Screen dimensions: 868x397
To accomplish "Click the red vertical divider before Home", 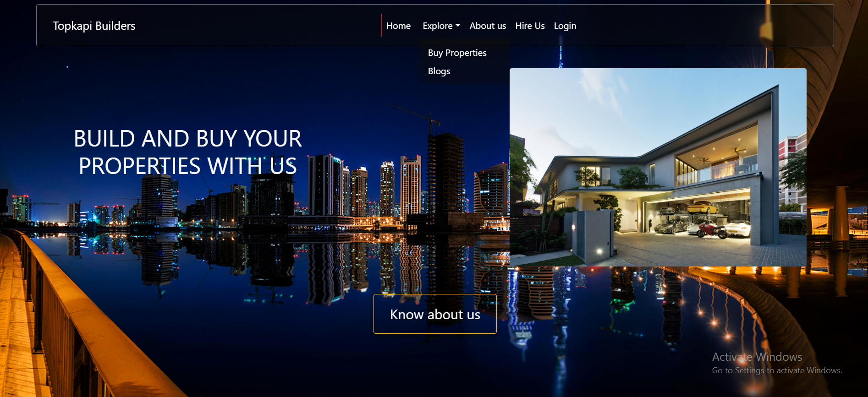I will (381, 26).
